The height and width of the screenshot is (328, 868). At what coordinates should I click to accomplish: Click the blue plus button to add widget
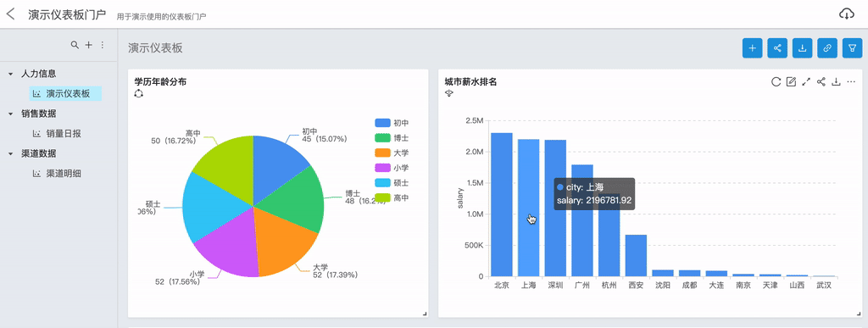coord(753,48)
